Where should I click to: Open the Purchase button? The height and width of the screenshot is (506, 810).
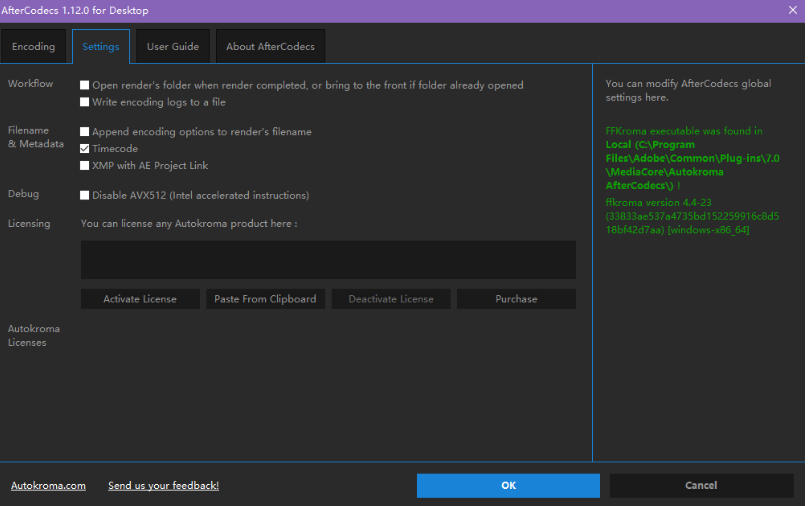click(x=516, y=299)
